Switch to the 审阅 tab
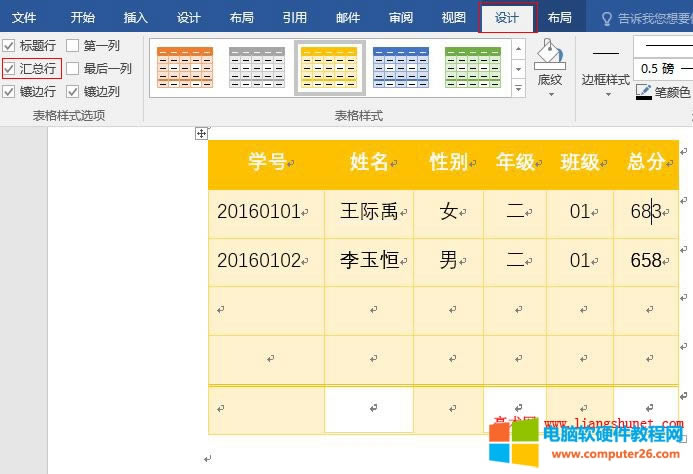693x474 pixels. (401, 18)
